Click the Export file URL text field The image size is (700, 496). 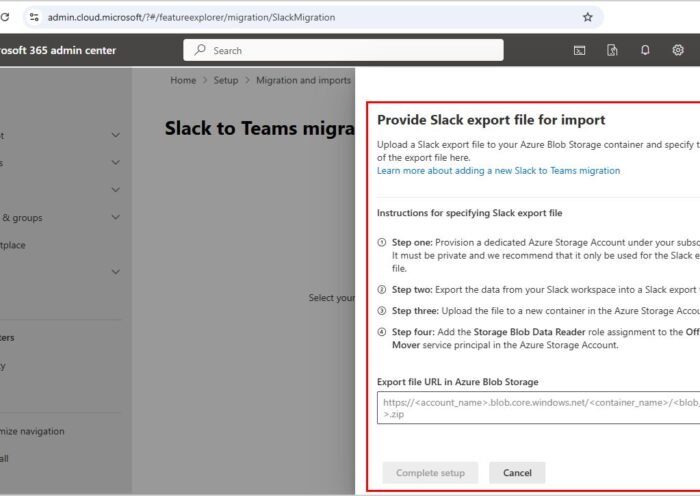tap(538, 408)
